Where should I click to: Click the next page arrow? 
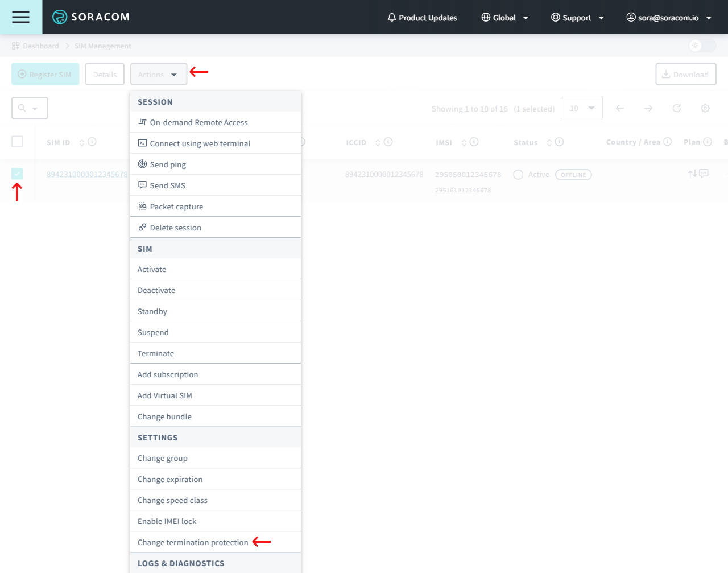(648, 108)
